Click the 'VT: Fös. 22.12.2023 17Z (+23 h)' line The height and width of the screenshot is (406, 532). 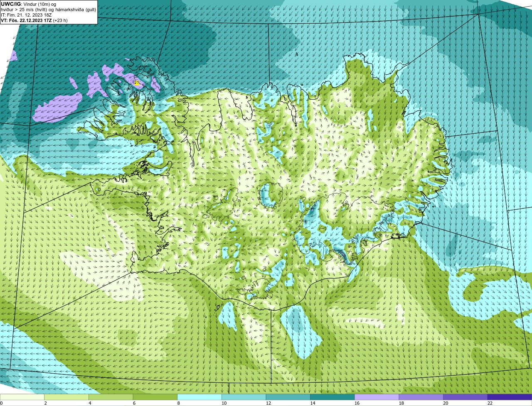coord(34,20)
